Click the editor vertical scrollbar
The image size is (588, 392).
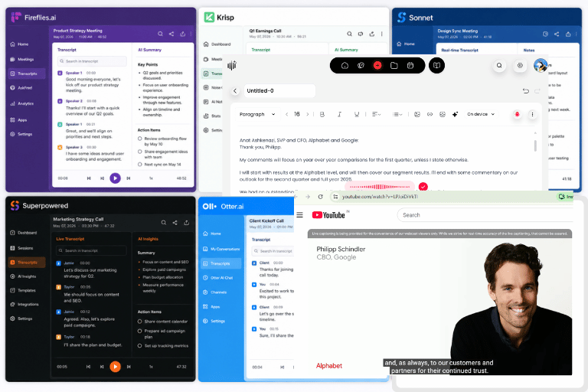pos(535,145)
